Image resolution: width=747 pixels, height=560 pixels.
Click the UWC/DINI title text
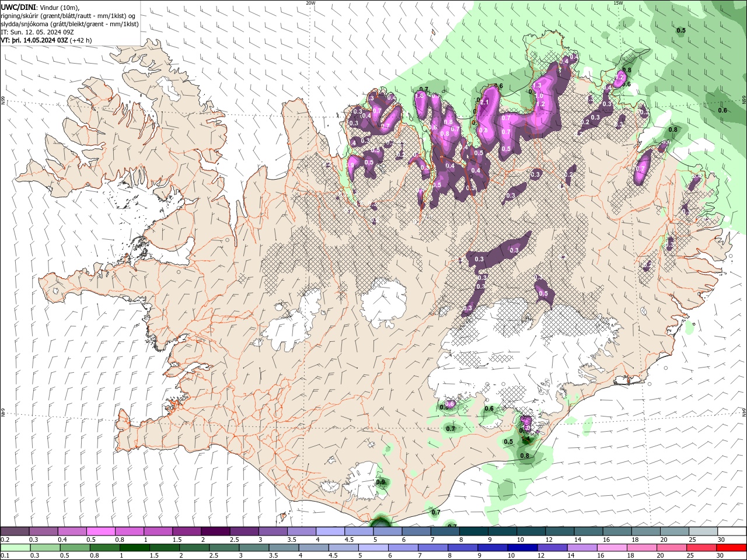(18, 7)
